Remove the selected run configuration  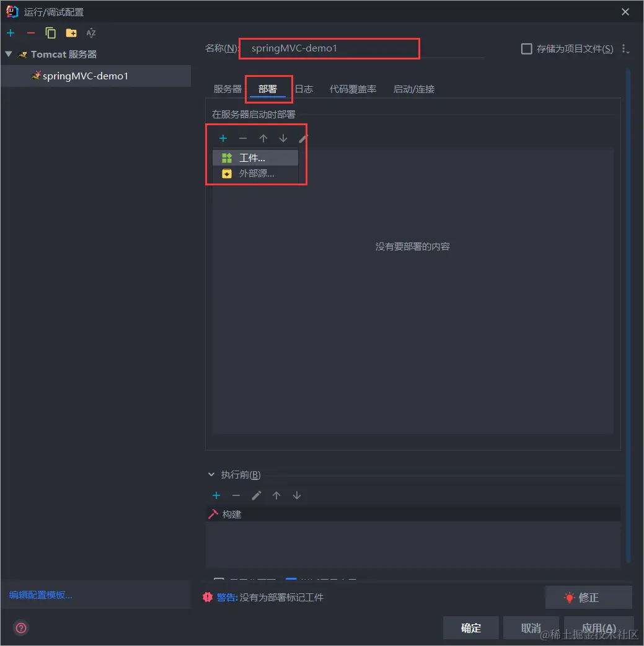31,33
